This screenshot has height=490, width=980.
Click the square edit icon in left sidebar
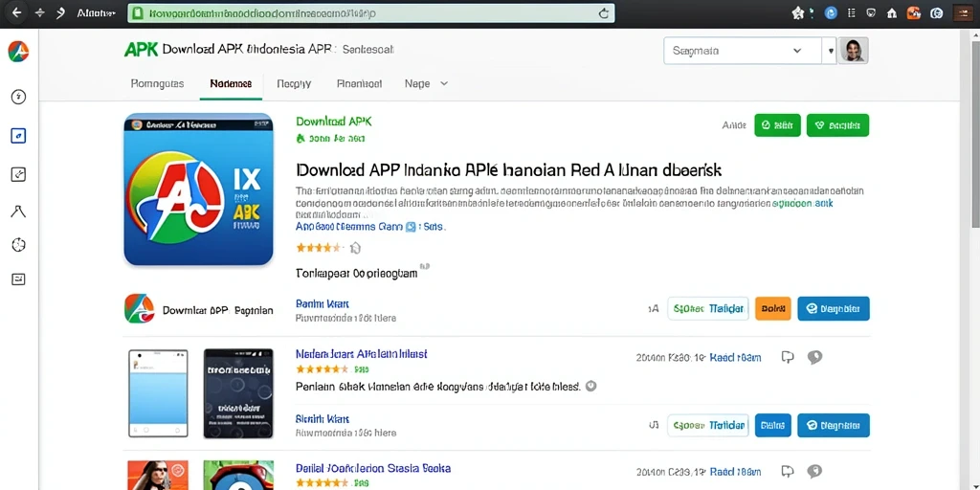18,174
